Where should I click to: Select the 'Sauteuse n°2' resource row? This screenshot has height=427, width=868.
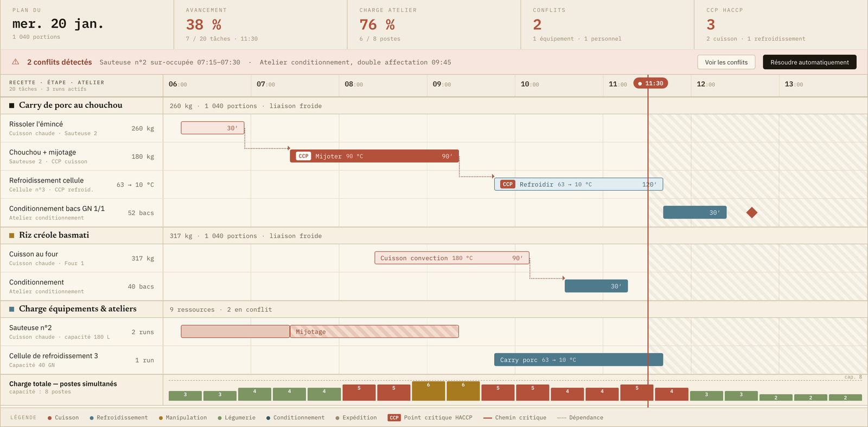pos(81,332)
